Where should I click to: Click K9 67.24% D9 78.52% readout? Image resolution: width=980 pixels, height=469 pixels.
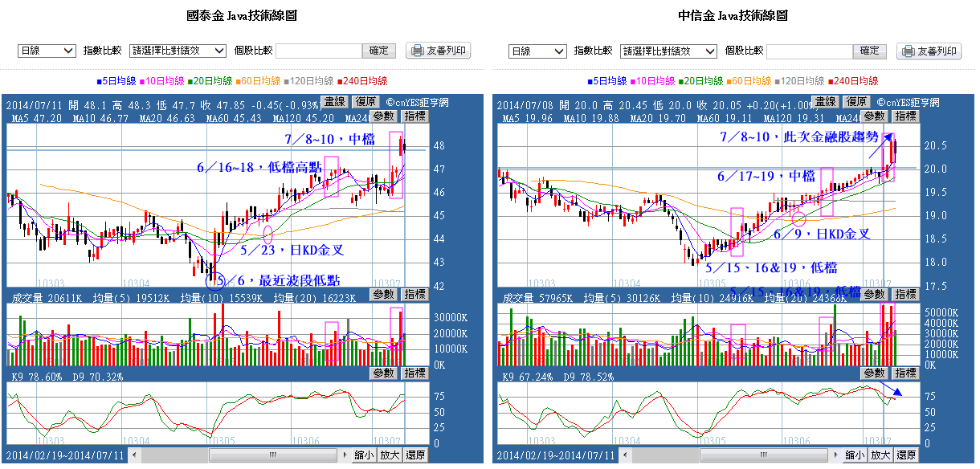click(x=557, y=376)
